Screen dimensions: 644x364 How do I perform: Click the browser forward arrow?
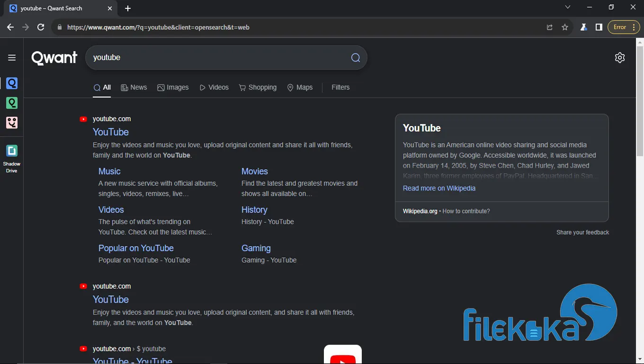point(26,27)
